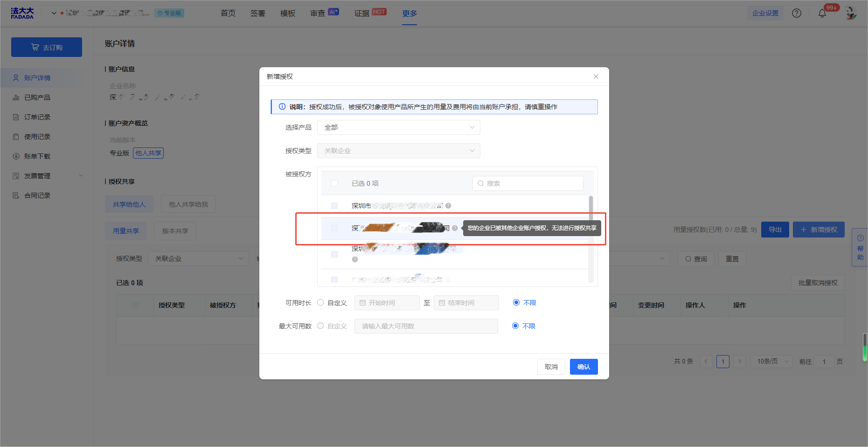Focus the 搜索 field in the 被授权方 list
The height and width of the screenshot is (447, 868).
point(528,183)
